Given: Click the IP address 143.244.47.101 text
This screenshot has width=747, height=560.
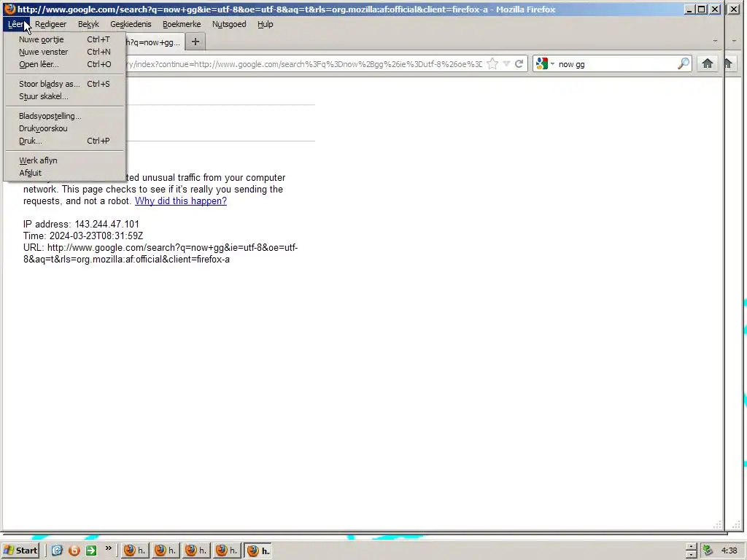Looking at the screenshot, I should point(82,225).
